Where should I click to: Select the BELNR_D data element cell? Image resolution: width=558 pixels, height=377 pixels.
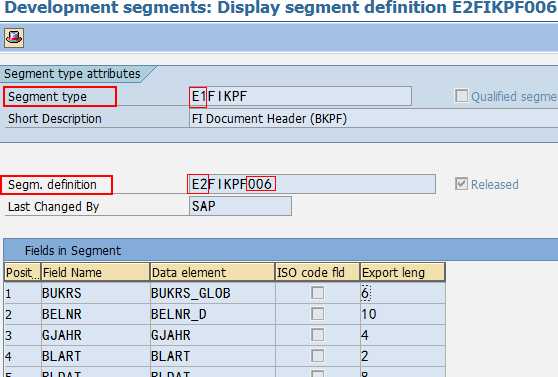(x=212, y=314)
